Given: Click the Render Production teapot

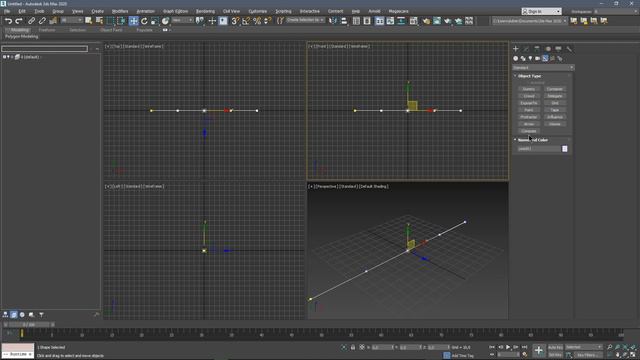Looking at the screenshot, I should (448, 20).
